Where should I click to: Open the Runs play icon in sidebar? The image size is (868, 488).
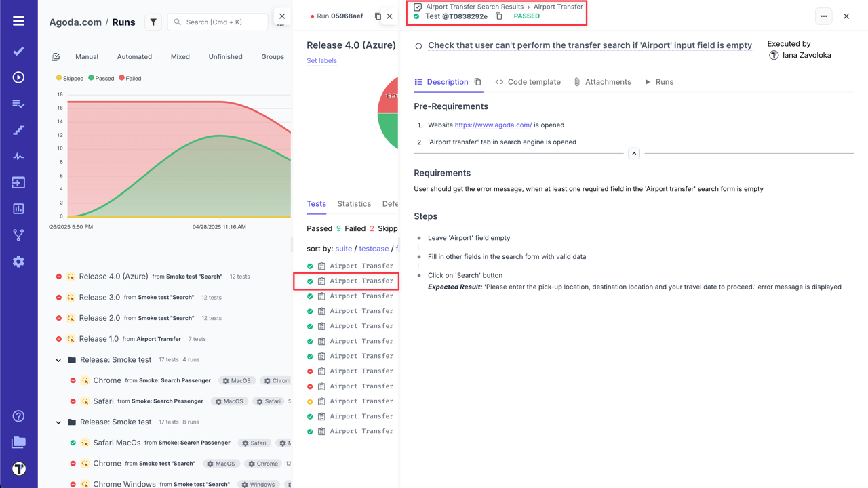[18, 77]
